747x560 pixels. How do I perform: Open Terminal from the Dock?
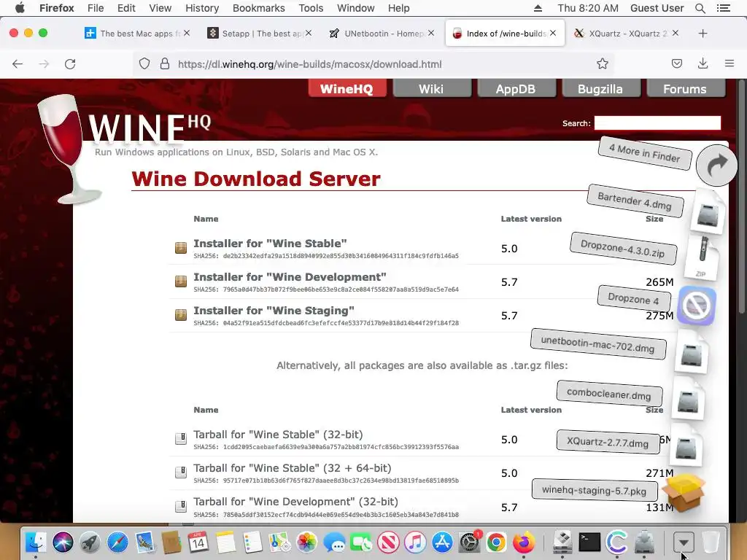pyautogui.click(x=589, y=542)
